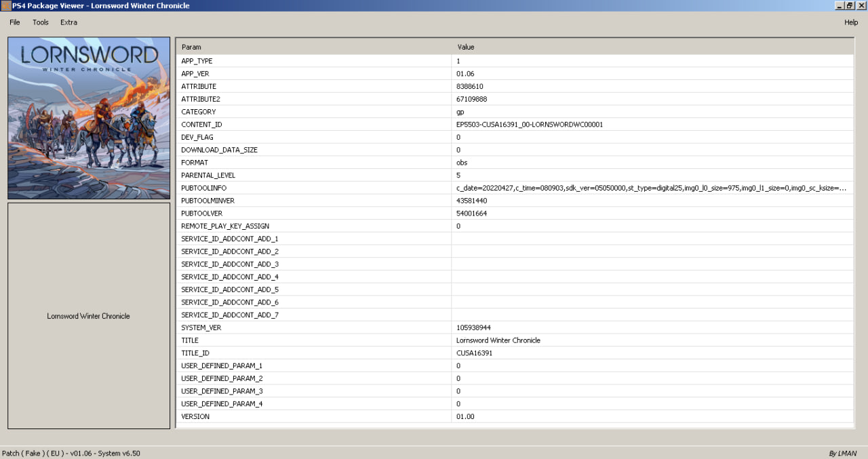Click the PUBTOOLMINVER value 43581440
This screenshot has width=868, height=459.
[472, 201]
